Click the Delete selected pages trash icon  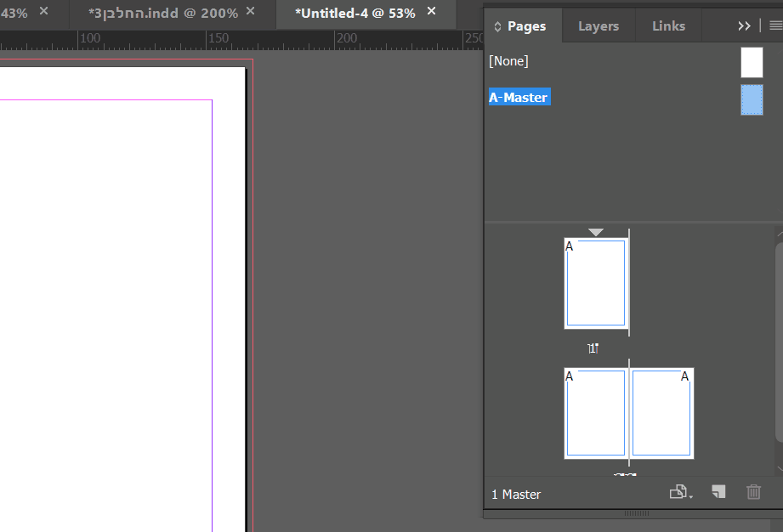[753, 492]
